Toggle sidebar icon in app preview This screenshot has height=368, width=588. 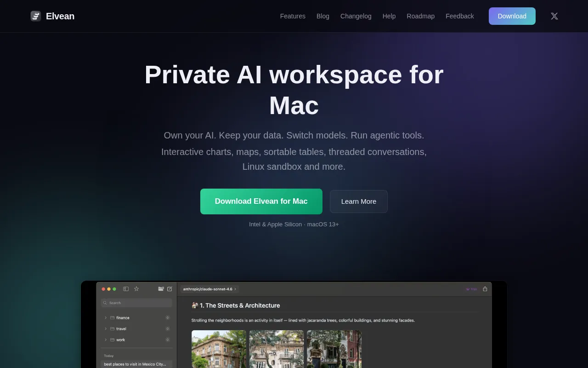click(x=126, y=289)
